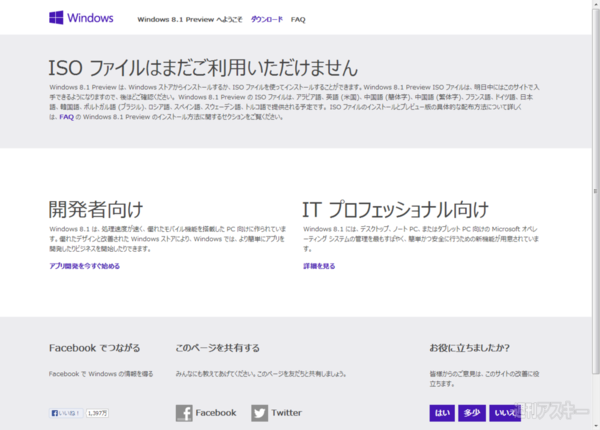Open the FAQ navigation item
Screen dimensions: 600x430
click(298, 20)
